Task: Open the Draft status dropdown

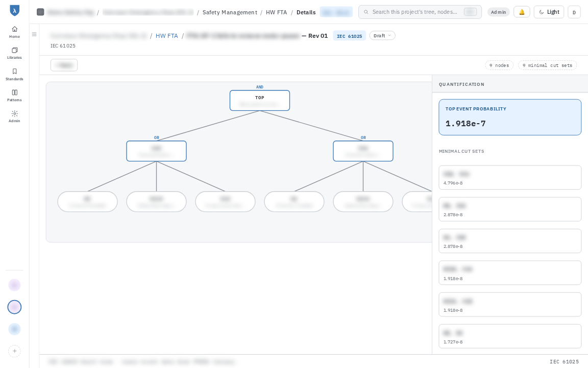Action: point(382,36)
